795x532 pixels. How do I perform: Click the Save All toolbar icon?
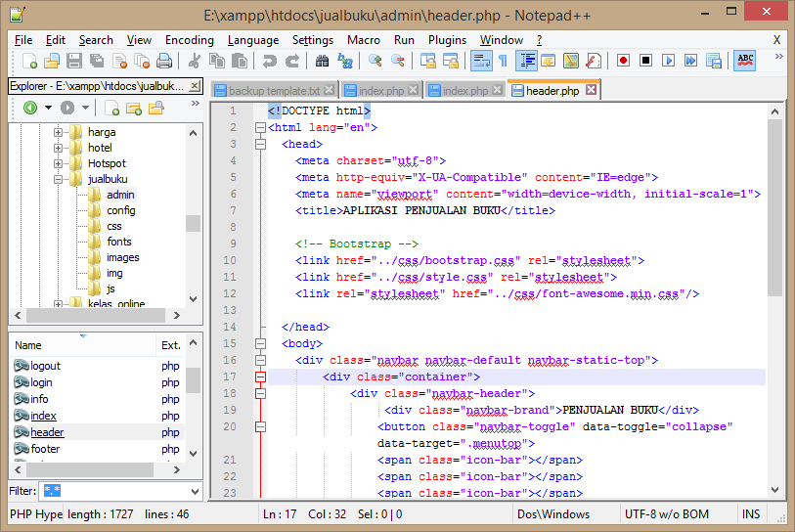(x=97, y=61)
